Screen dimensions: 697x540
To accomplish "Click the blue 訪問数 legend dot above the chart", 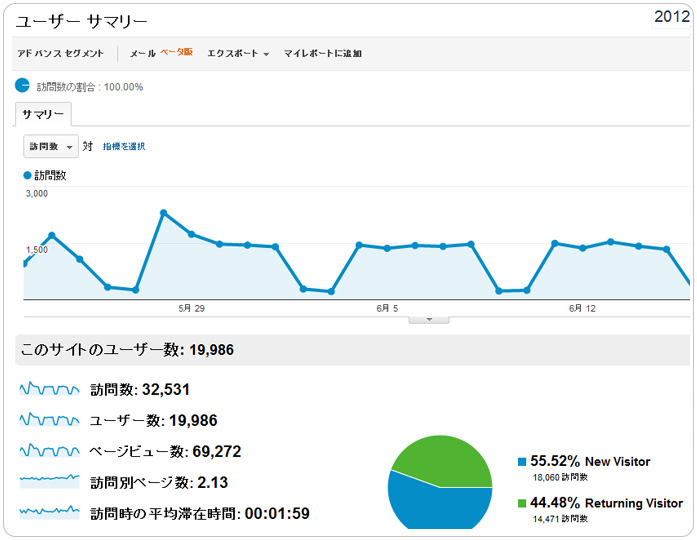I will (27, 175).
